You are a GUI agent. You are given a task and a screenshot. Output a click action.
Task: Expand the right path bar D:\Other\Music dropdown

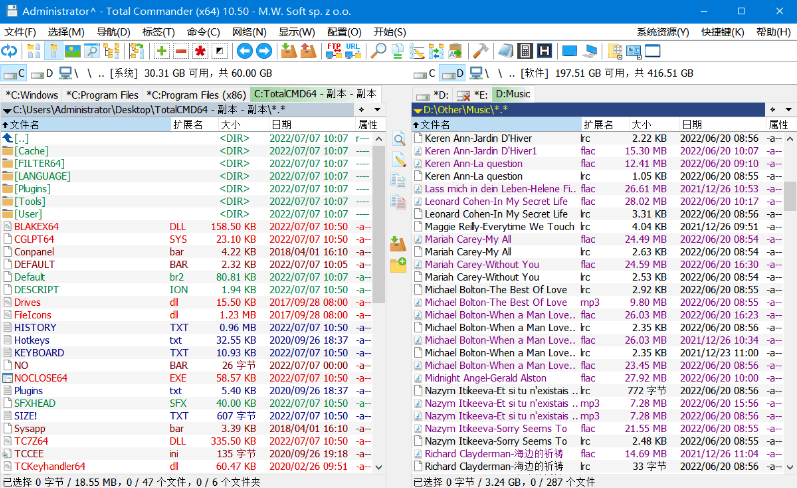418,109
